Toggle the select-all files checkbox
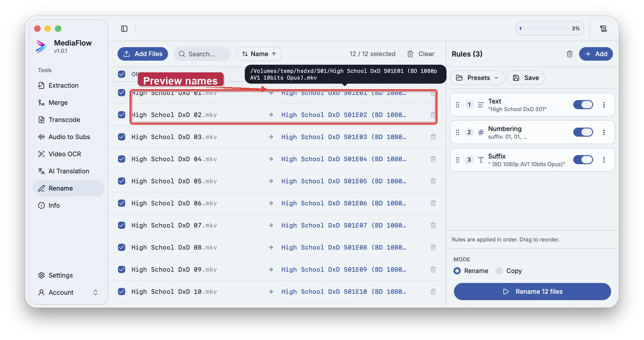This screenshot has width=644, height=340. pyautogui.click(x=122, y=74)
